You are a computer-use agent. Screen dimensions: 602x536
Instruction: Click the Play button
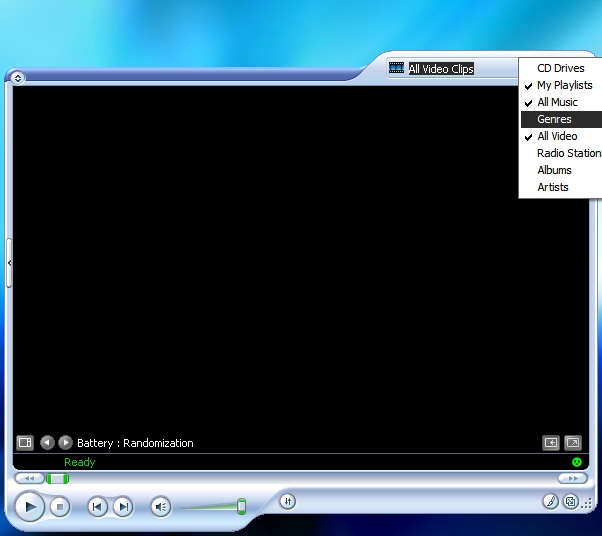[x=30, y=506]
